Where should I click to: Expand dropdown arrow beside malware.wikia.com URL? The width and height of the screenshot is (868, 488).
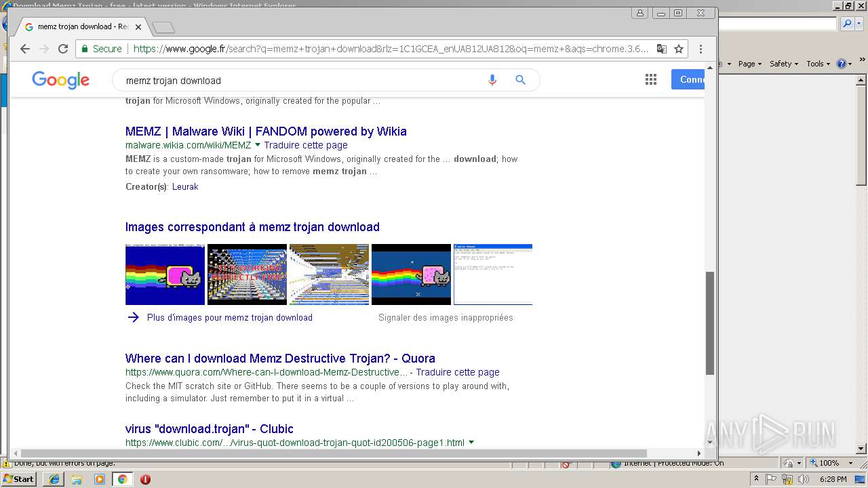(x=258, y=145)
